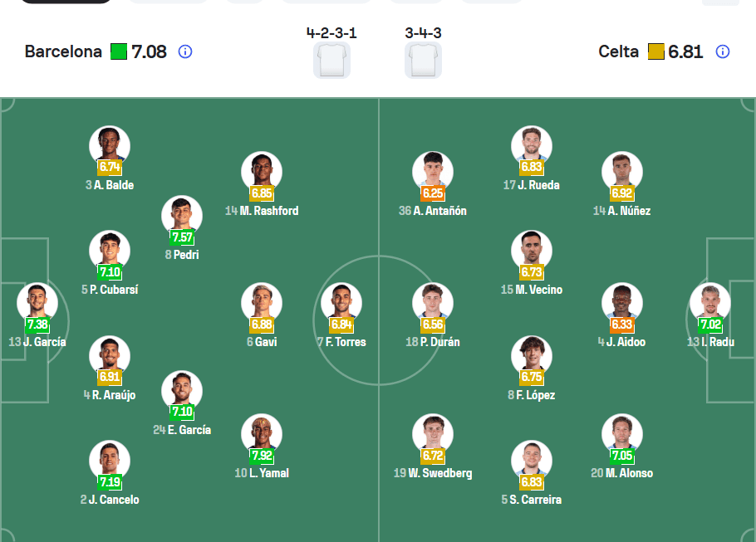Click Pedri's 7.57 rating badge

coord(182,238)
